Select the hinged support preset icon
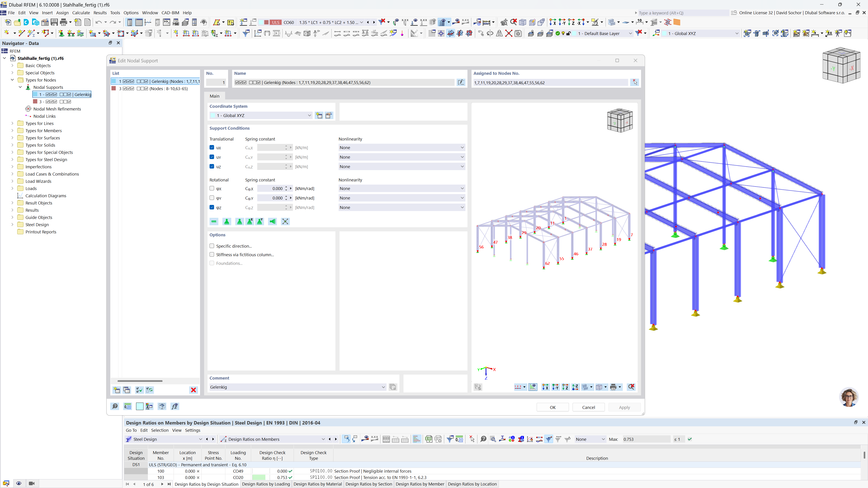The height and width of the screenshot is (488, 868). click(x=227, y=221)
